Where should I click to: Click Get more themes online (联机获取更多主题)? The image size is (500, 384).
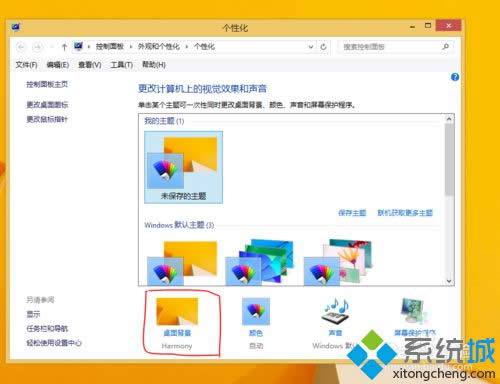[x=405, y=213]
